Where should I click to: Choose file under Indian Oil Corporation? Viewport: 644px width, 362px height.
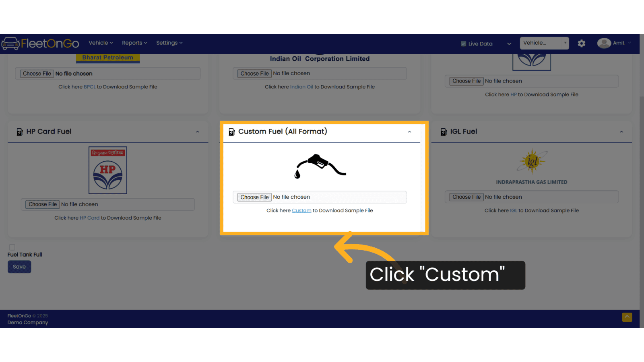[254, 74]
